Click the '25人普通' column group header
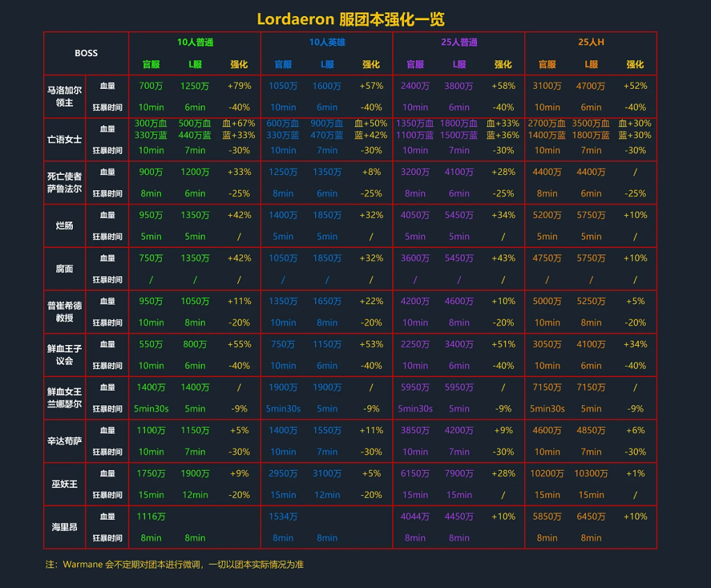 459,42
